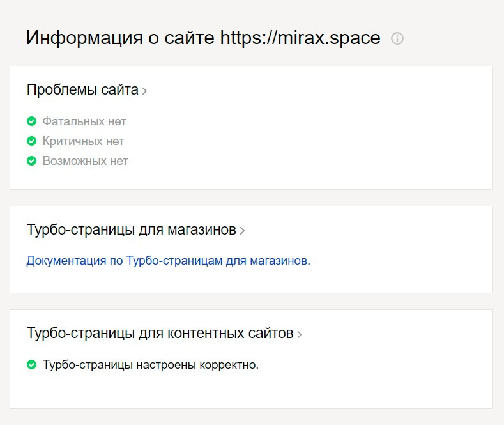Screen dimensions: 504x425
Task: Expand the chevron after "Турбо-страницы для контентных сайтов"
Action: click(300, 334)
